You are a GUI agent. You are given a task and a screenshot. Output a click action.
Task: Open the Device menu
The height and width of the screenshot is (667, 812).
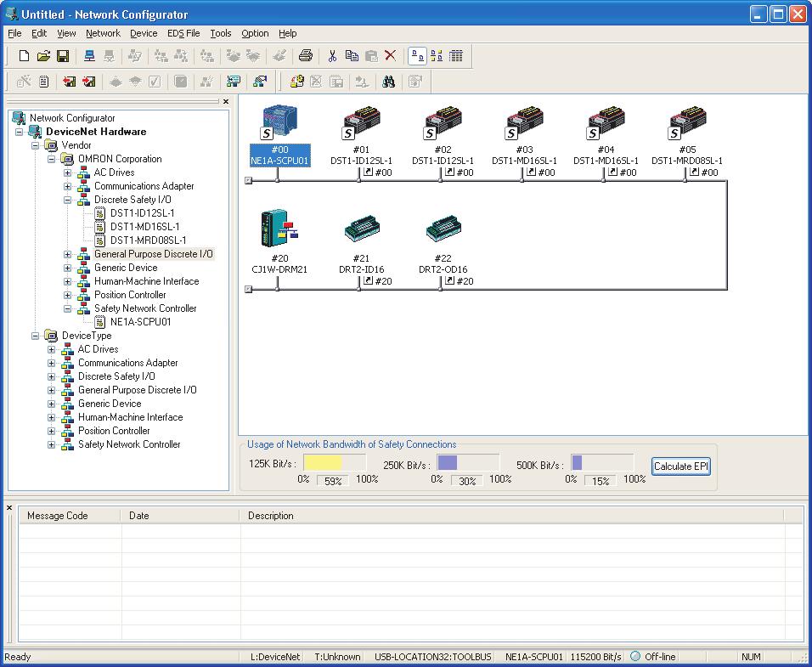tap(144, 33)
